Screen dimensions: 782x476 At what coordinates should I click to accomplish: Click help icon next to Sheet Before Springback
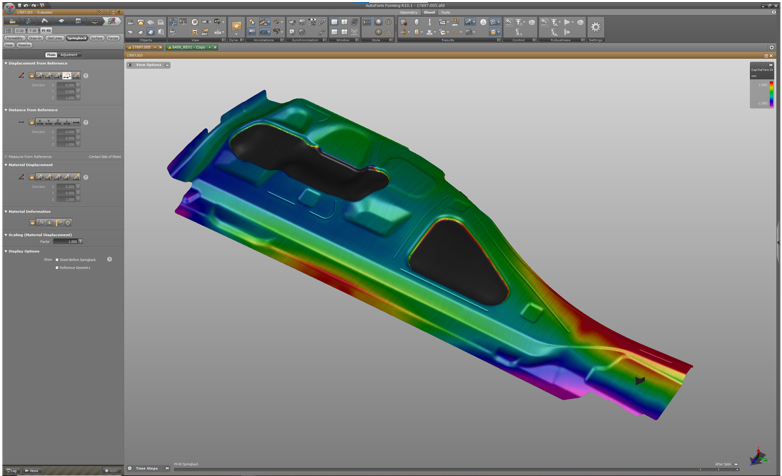pos(109,259)
